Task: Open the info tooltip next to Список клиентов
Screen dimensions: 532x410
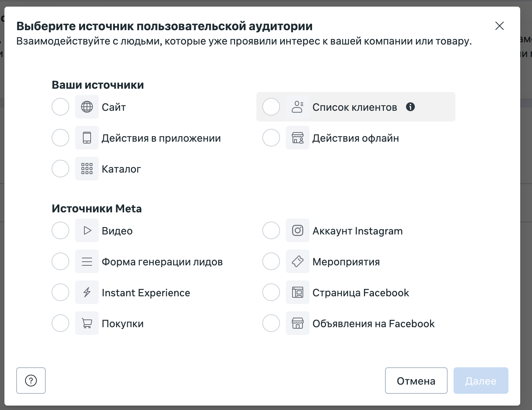Action: coord(410,107)
